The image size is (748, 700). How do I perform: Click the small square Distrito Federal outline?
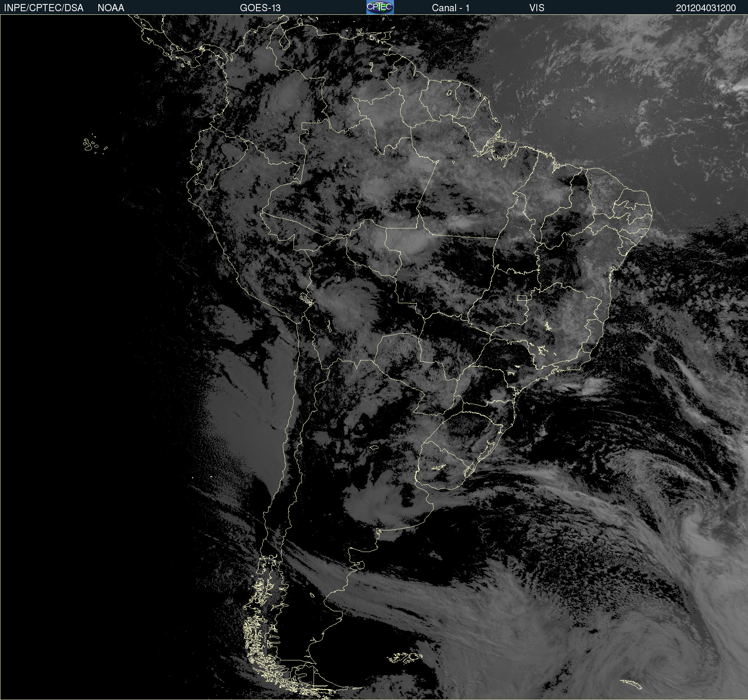click(522, 298)
